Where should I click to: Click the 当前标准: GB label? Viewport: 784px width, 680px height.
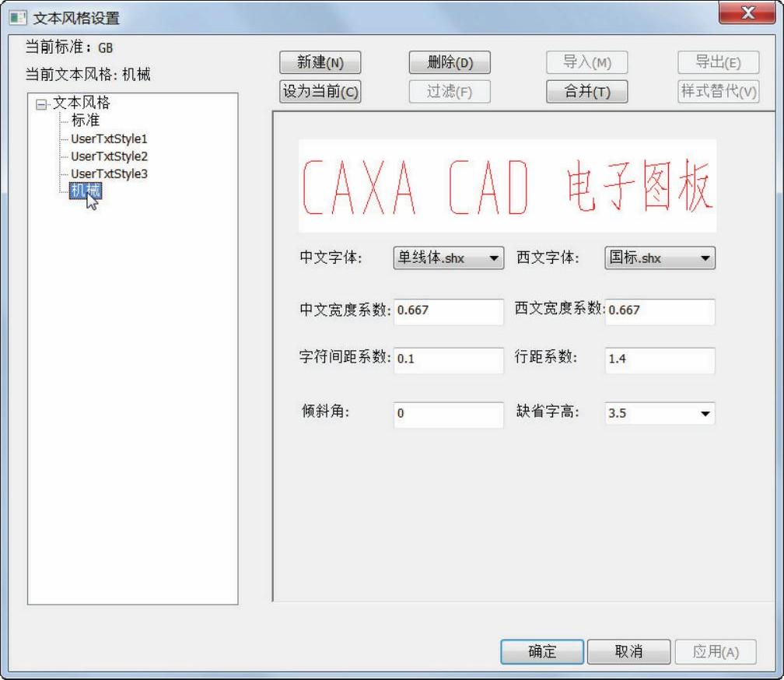coord(69,47)
